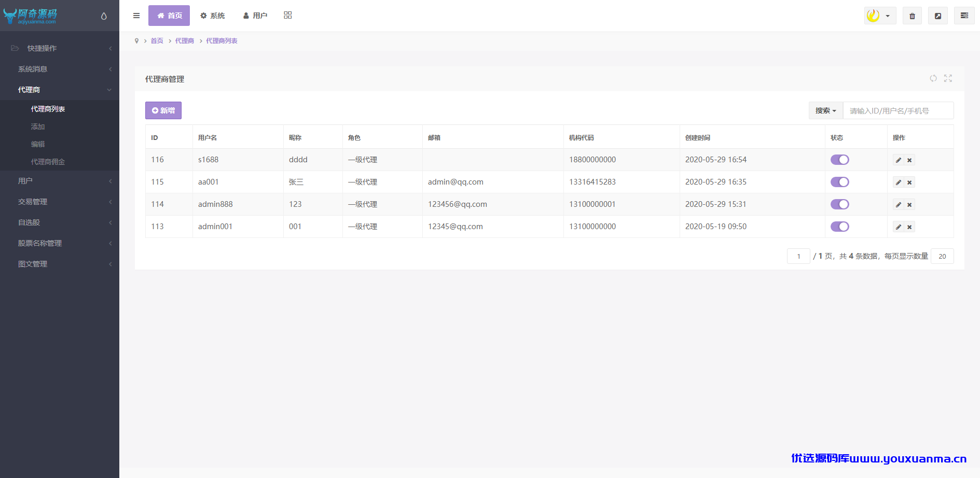Click the per-page count field showing 20

(x=942, y=256)
